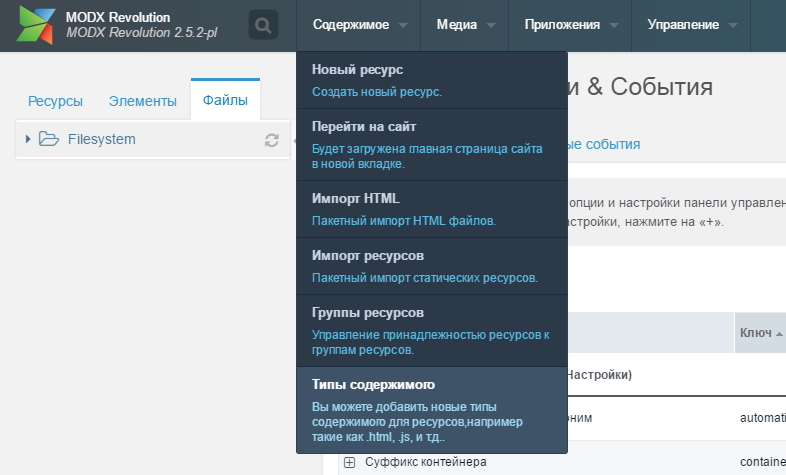Collapse the left panel via divider arrow
This screenshot has width=786, height=475.
tap(295, 141)
